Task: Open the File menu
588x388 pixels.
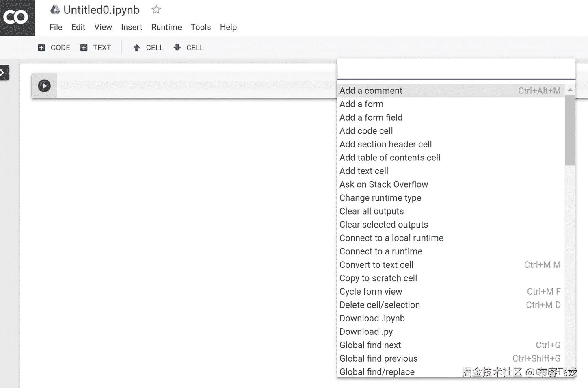Action: pos(56,27)
